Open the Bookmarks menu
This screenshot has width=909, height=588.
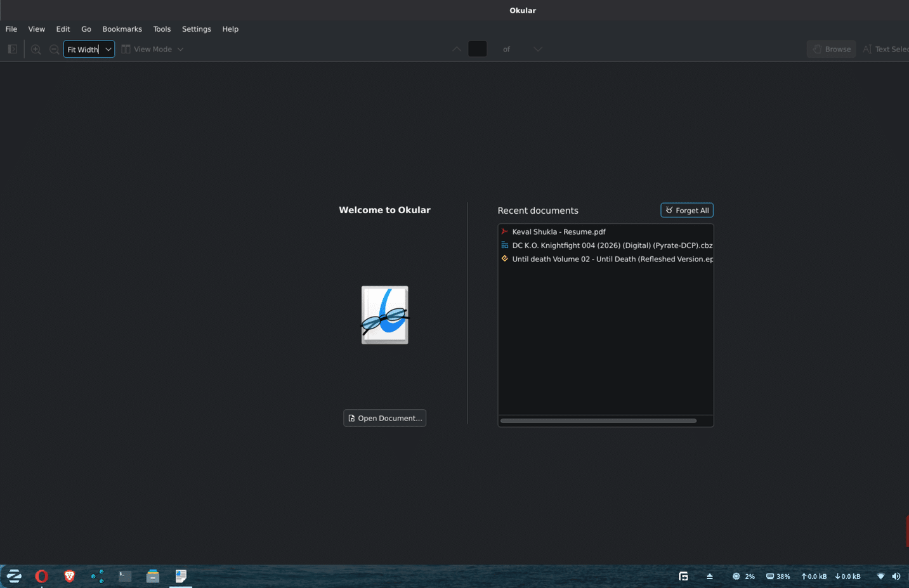[122, 29]
